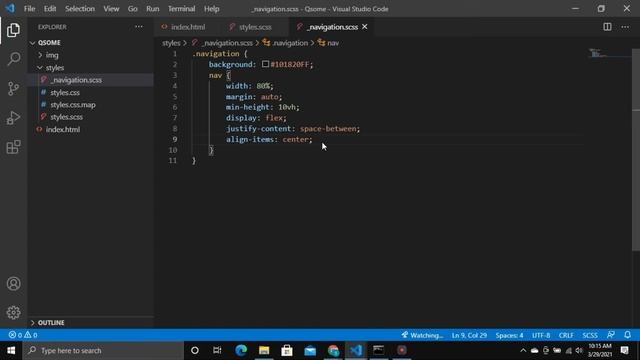Open the View menu
Viewport: 640px width, 360px height.
pos(111,9)
